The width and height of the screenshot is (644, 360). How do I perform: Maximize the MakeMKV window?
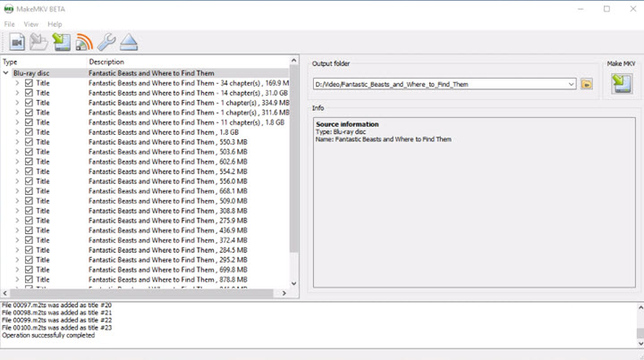[606, 9]
